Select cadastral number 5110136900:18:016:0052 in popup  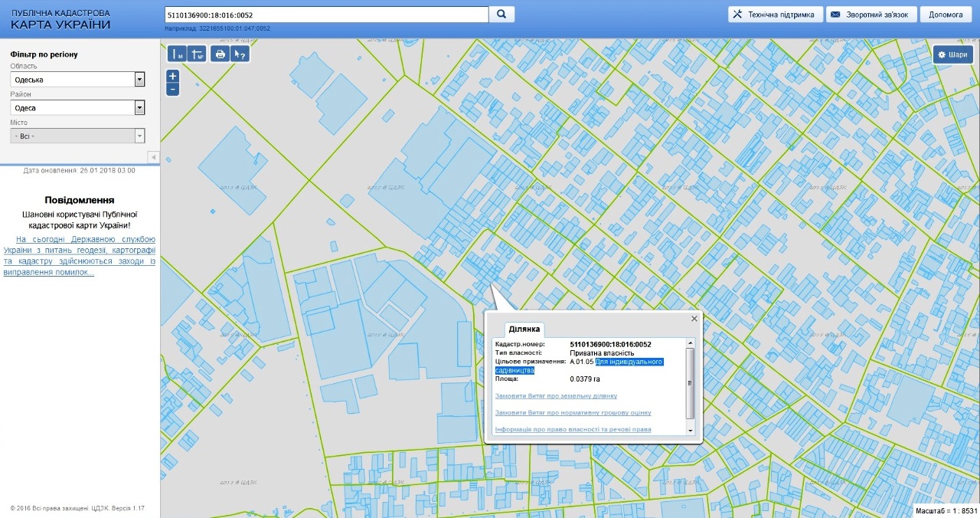[x=610, y=344]
